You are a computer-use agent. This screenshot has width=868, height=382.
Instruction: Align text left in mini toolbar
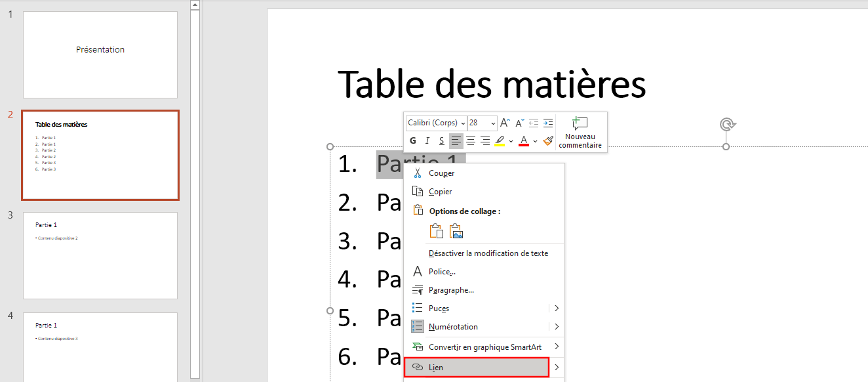(456, 140)
